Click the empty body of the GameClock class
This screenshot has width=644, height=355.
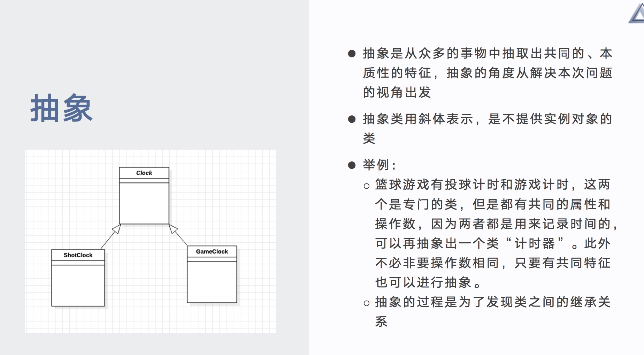pyautogui.click(x=212, y=282)
